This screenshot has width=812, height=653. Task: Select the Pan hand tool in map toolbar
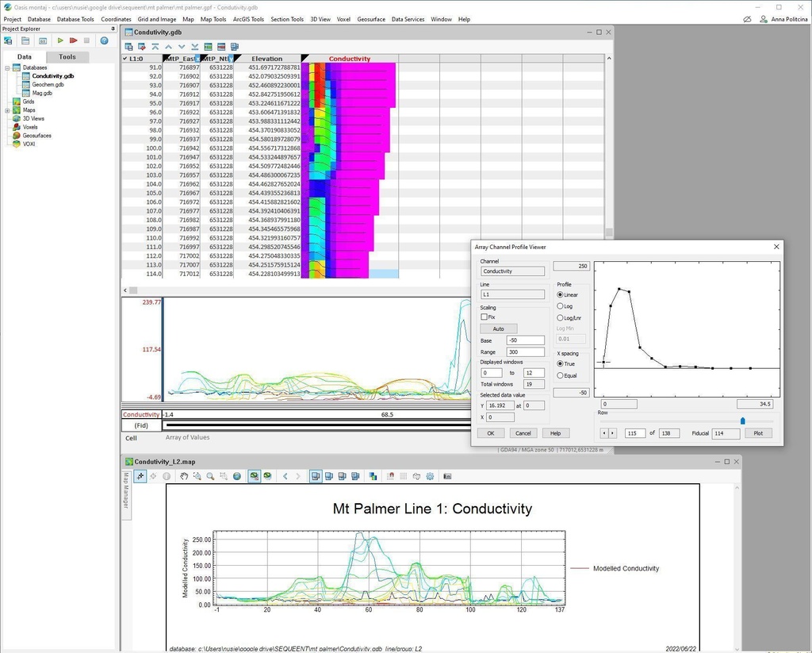point(184,476)
